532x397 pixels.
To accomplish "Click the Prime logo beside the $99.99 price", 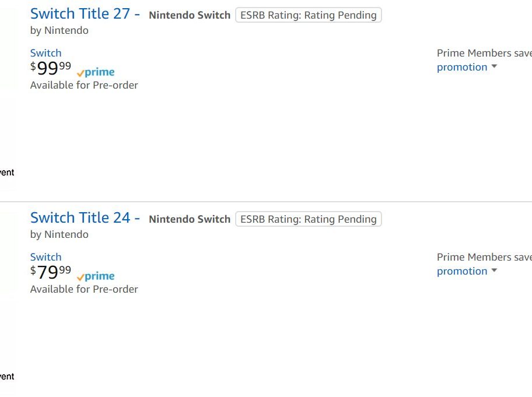I will pos(96,72).
